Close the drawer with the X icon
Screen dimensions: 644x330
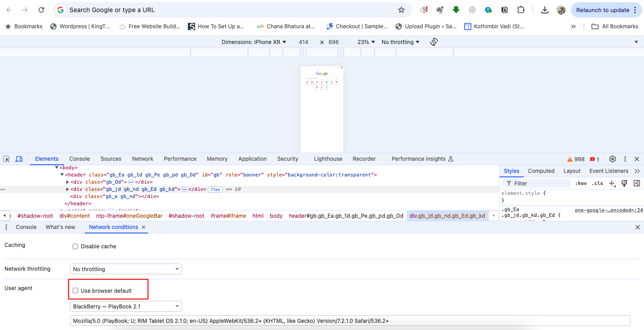[x=638, y=227]
